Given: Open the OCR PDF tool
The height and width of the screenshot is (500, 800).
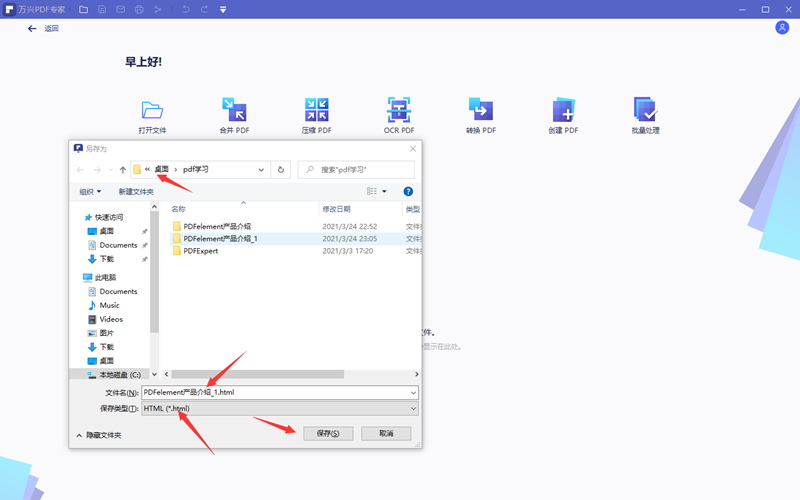Looking at the screenshot, I should click(398, 110).
